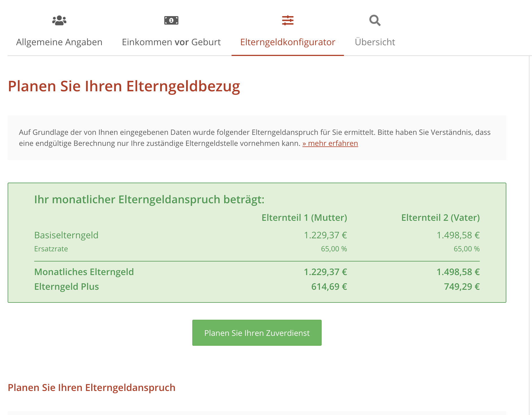Click the 'Elternteil 1 (Mutter)' column header
This screenshot has width=532, height=415.
[304, 218]
